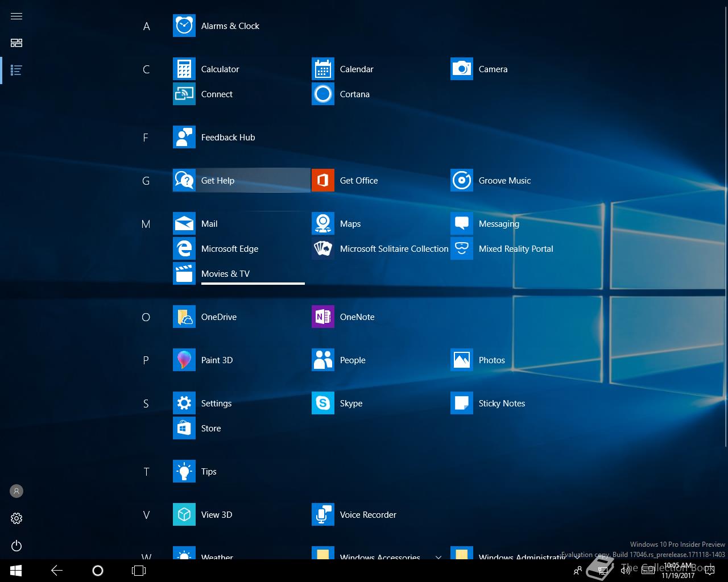Open the Feedback Hub icon

point(184,138)
